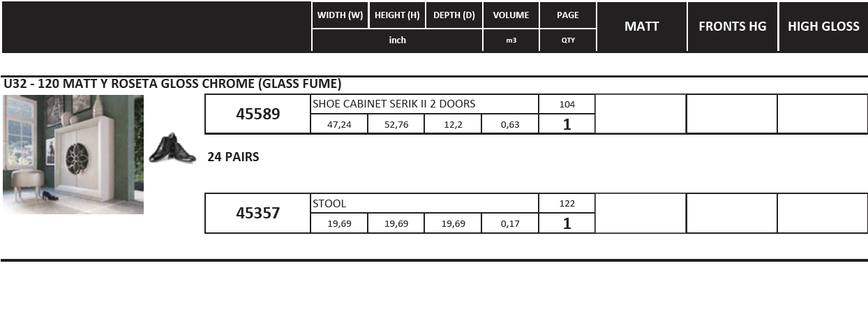Open the shoe cabinet room photo

click(73, 154)
